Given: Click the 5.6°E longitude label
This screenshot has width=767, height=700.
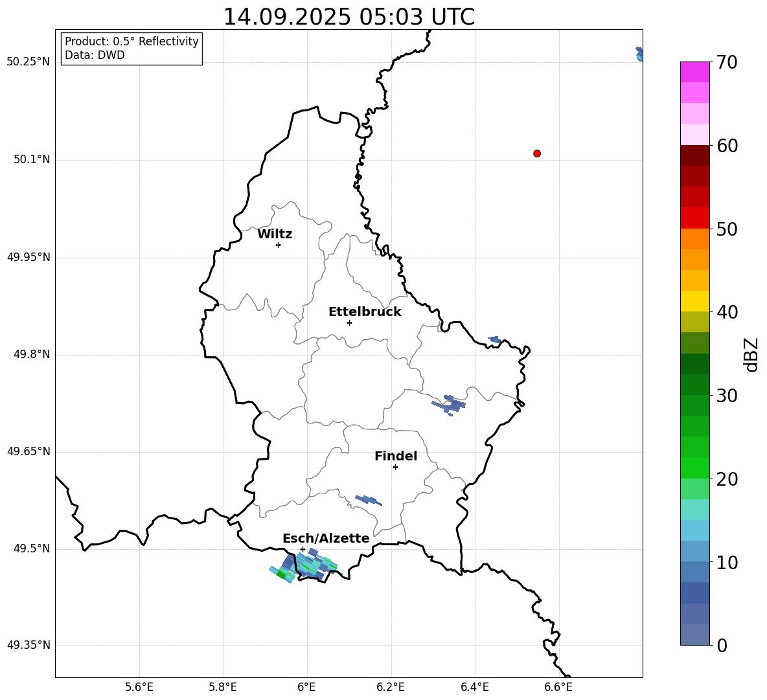Looking at the screenshot, I should tap(139, 687).
